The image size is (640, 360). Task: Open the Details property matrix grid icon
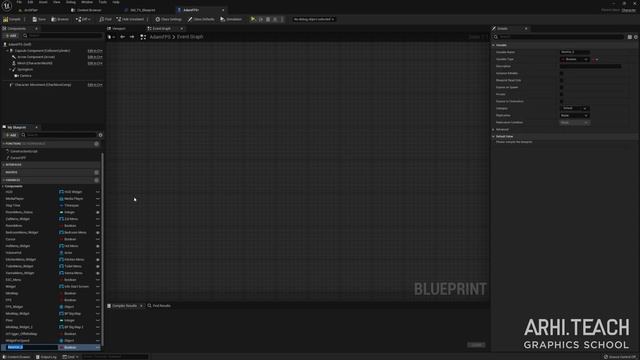630,37
